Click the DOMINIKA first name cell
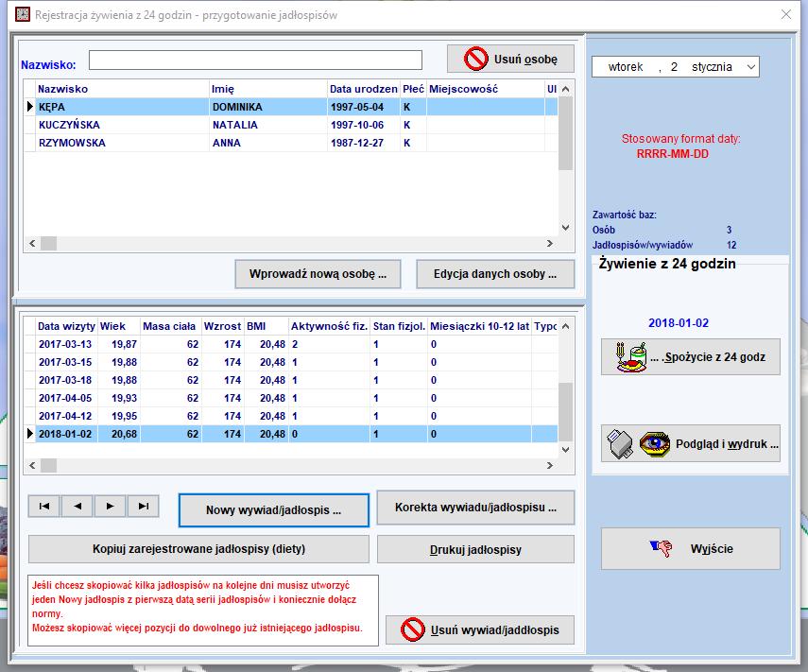The width and height of the screenshot is (808, 672). [268, 107]
